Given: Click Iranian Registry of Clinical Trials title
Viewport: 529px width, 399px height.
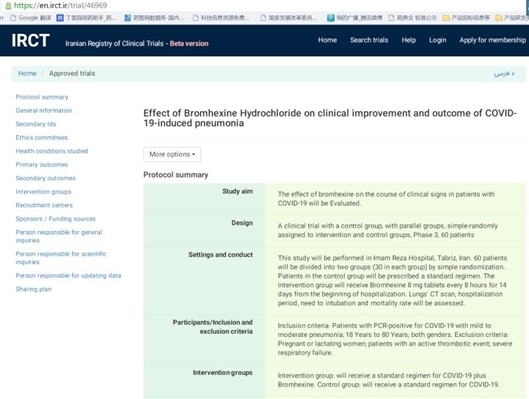Looking at the screenshot, I should click(114, 44).
